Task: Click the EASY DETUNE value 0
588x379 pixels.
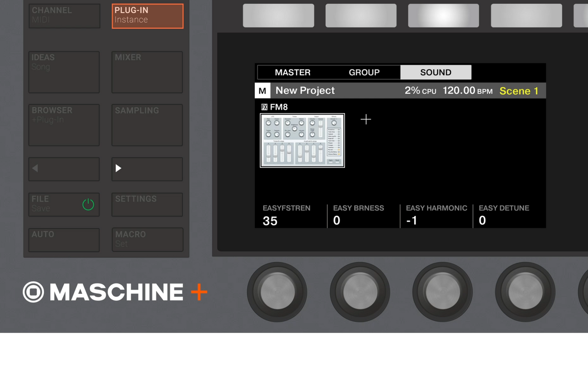Action: pos(482,221)
